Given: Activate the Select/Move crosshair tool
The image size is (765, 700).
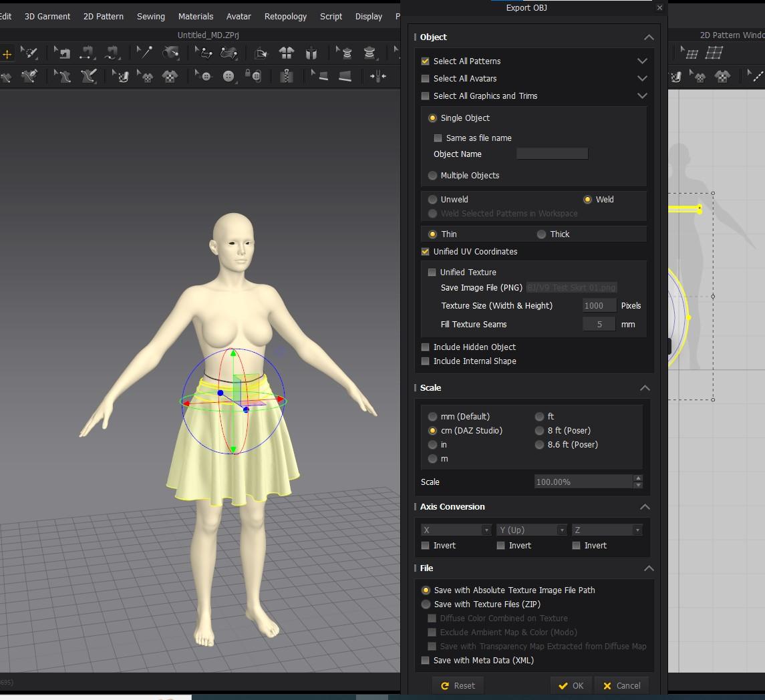Looking at the screenshot, I should point(7,53).
